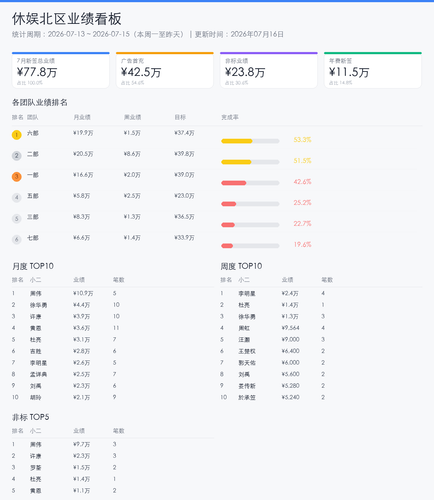The width and height of the screenshot is (434, 500).
Task: Click the 周业绩 column header
Action: click(132, 117)
